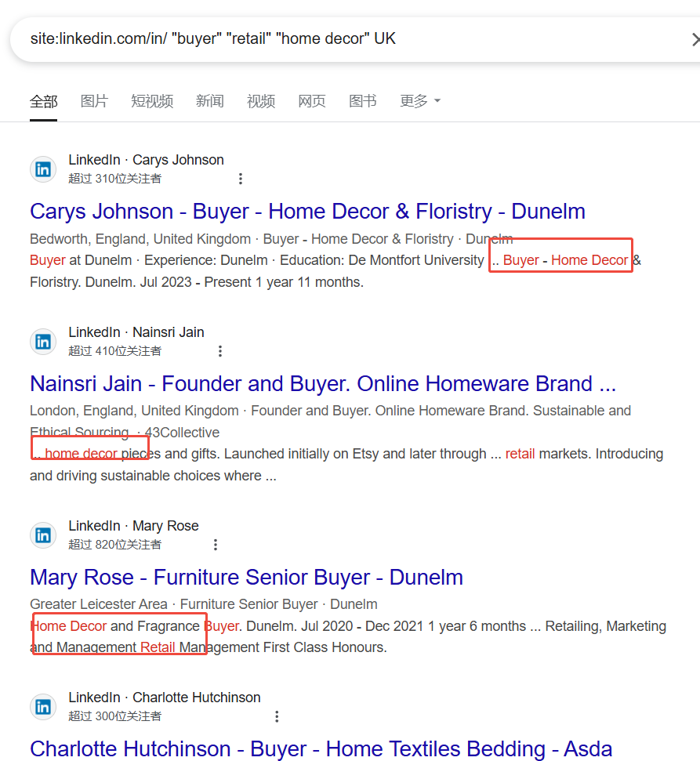The width and height of the screenshot is (700, 761).
Task: Click the 'LinkedIn · Carys Johnson' source line
Action: tap(146, 160)
